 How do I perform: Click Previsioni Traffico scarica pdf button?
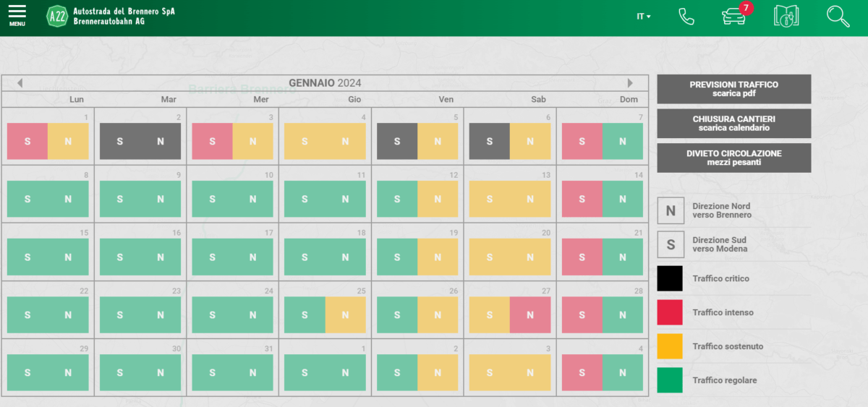[x=733, y=89]
